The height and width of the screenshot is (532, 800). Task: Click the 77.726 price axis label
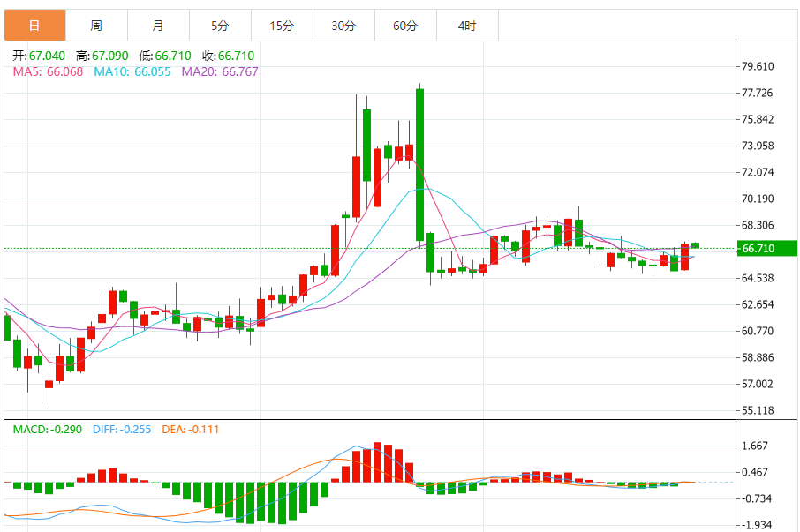coord(758,93)
